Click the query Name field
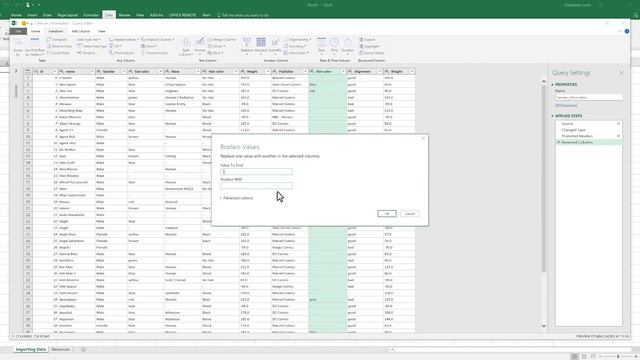 (x=589, y=97)
